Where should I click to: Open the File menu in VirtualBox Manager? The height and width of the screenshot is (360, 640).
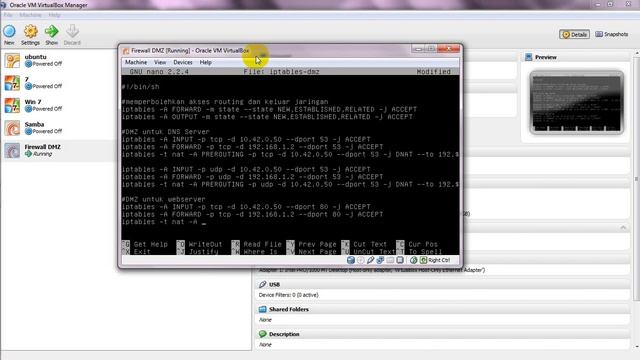[x=8, y=15]
